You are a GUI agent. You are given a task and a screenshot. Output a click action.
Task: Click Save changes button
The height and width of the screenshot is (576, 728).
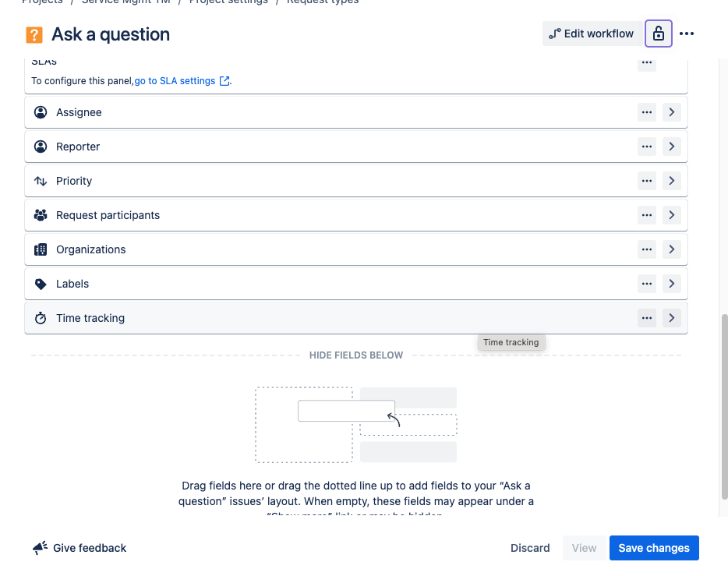click(654, 548)
